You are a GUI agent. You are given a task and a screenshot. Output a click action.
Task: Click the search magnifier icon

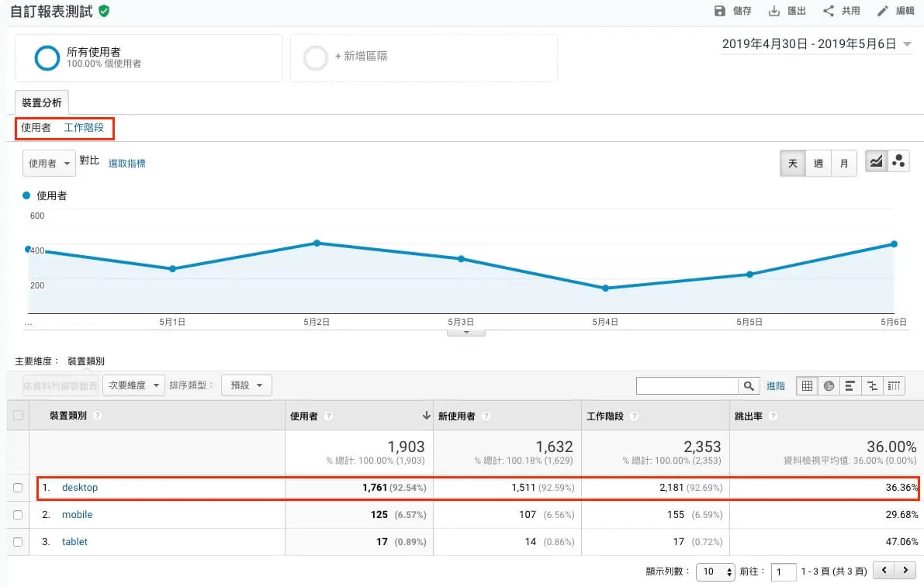tap(749, 386)
